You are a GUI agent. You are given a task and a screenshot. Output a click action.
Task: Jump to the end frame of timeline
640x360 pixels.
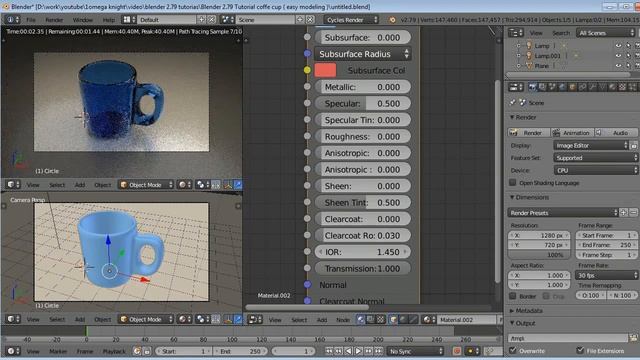[x=378, y=351]
